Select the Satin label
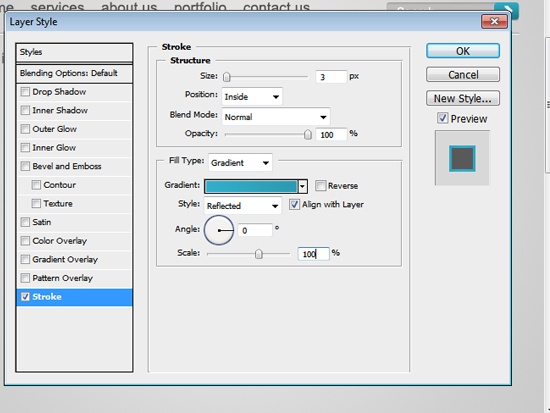 click(42, 222)
